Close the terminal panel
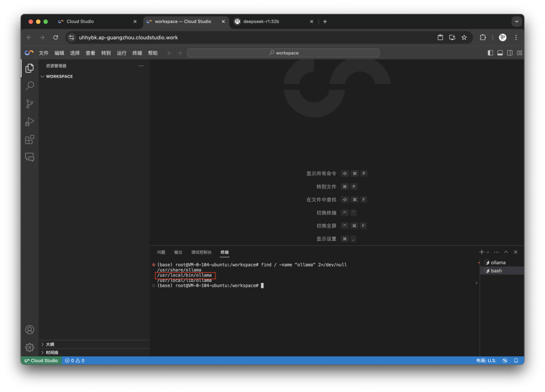Image resolution: width=545 pixels, height=392 pixels. 516,252
